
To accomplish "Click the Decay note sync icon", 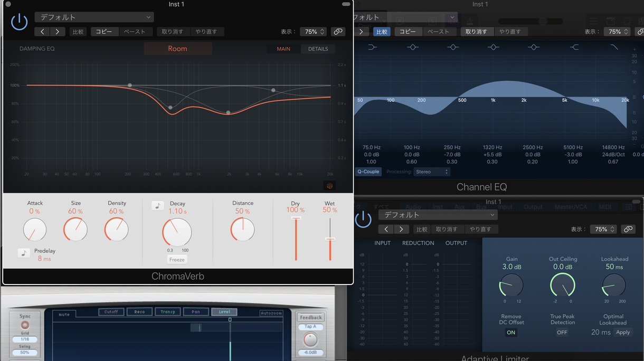I will coord(157,205).
